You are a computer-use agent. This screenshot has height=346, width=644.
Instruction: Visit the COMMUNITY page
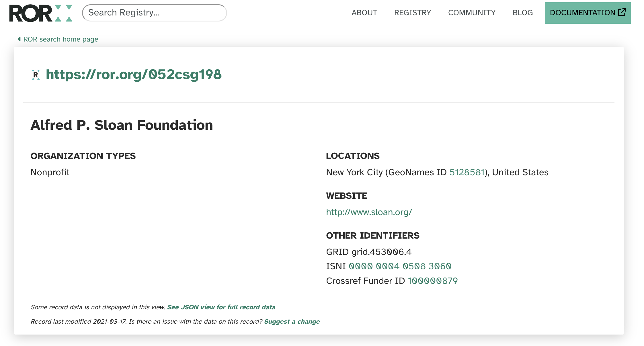[x=472, y=13]
